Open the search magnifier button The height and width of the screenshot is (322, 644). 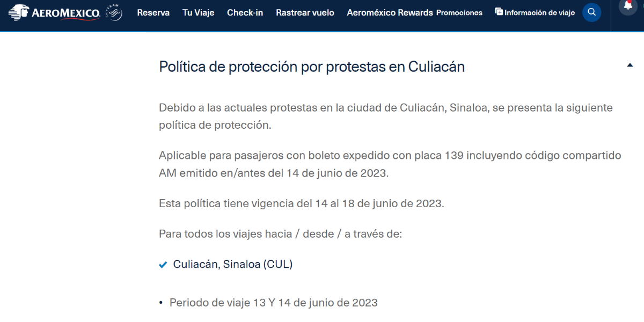pos(591,12)
